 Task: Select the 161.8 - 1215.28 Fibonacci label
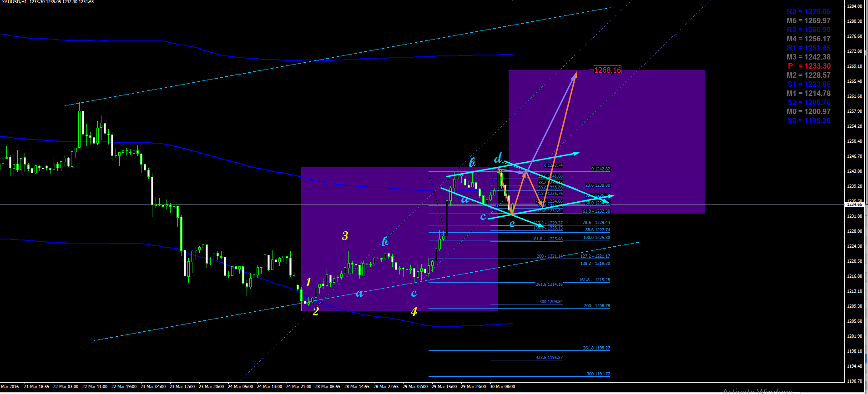pyautogui.click(x=595, y=280)
